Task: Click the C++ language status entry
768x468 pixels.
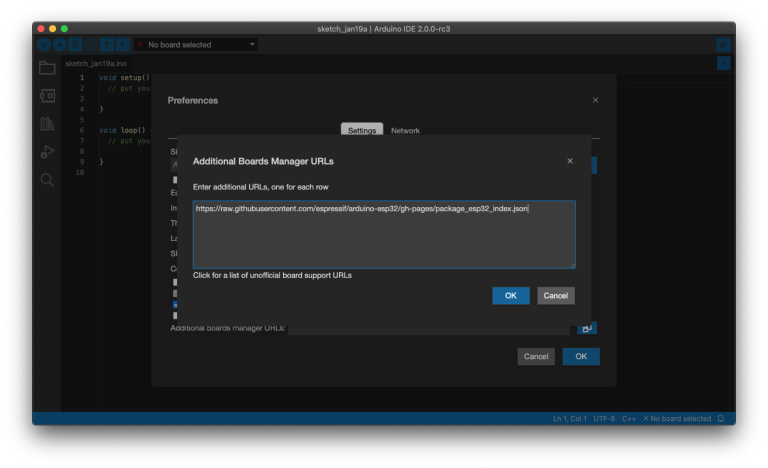Action: click(x=628, y=419)
